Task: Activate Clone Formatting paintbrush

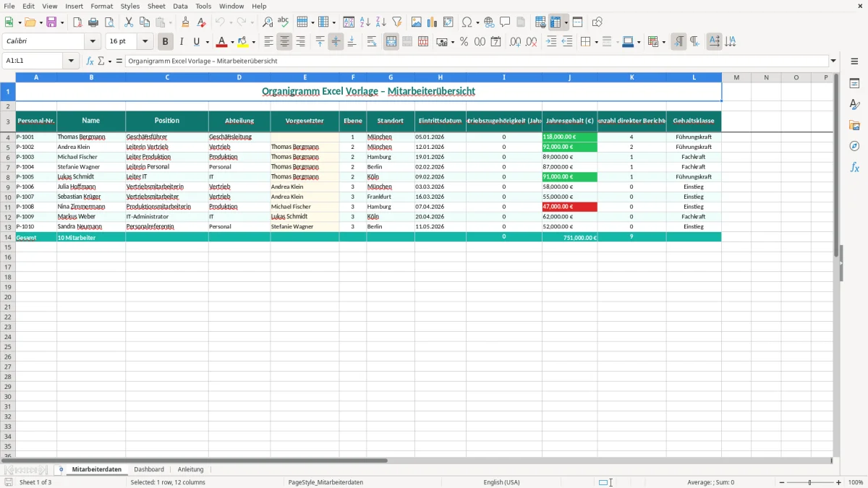Action: [186, 22]
